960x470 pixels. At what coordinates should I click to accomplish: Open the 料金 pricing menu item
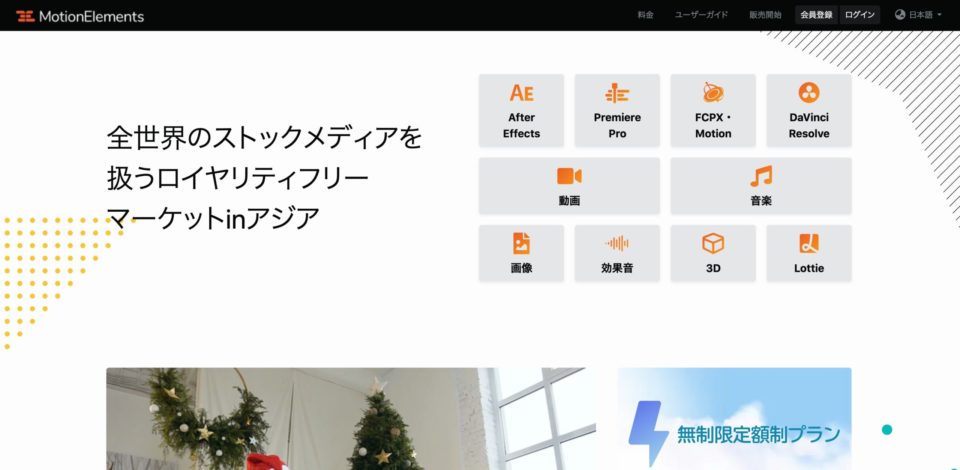point(645,15)
